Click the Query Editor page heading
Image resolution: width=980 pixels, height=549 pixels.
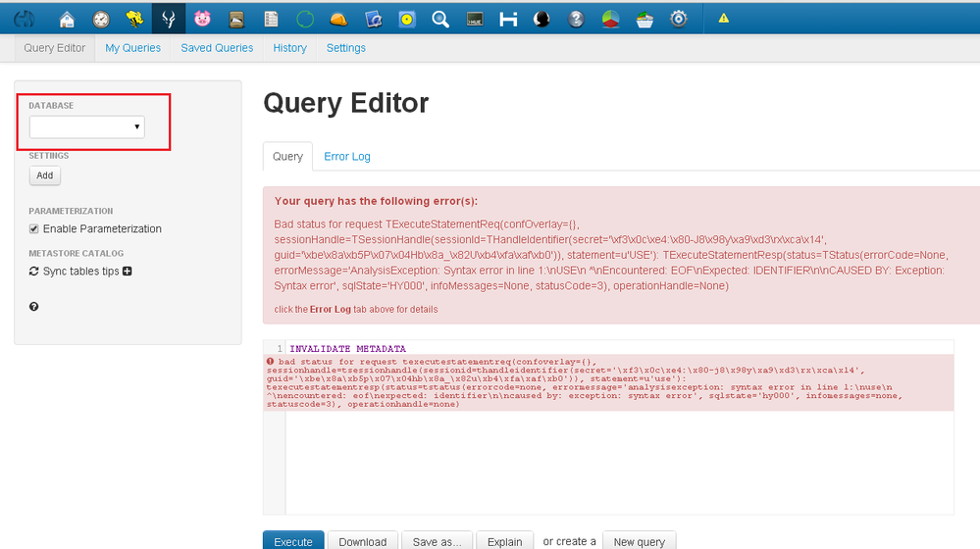click(345, 103)
